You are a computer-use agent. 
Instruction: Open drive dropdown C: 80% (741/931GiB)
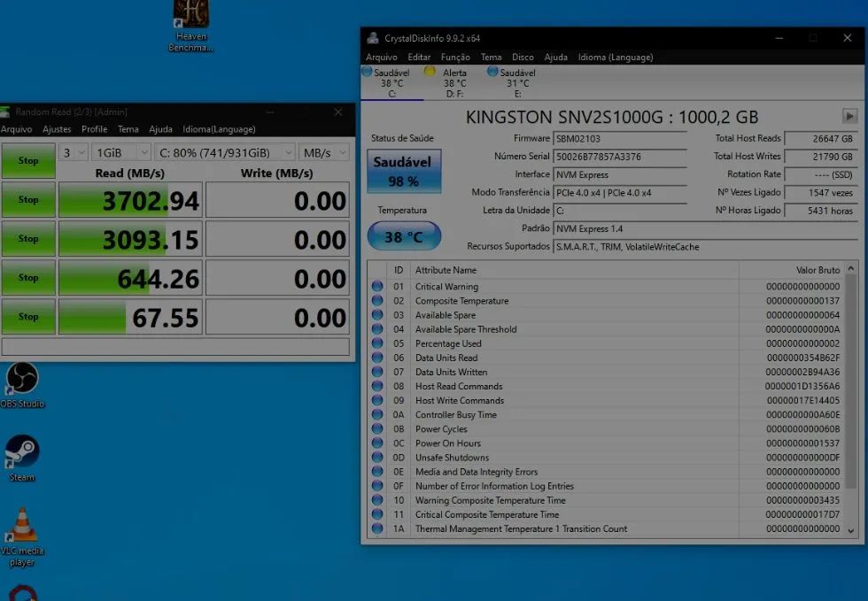pos(225,153)
